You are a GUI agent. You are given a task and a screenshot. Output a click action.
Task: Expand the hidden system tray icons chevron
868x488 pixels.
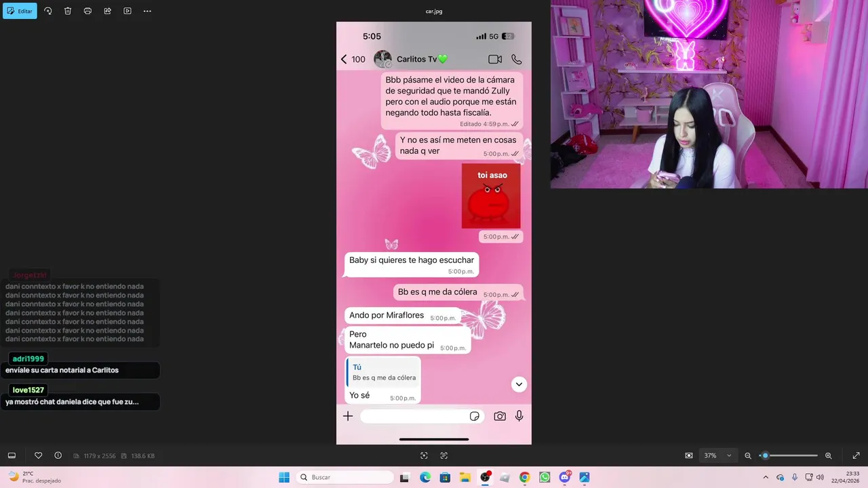pyautogui.click(x=766, y=477)
